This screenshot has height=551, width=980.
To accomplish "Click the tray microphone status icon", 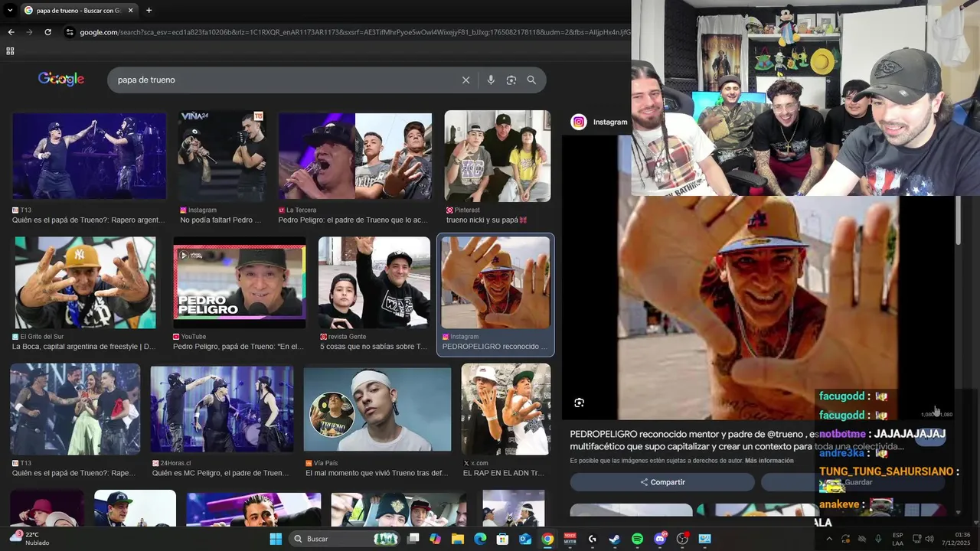I will (878, 539).
